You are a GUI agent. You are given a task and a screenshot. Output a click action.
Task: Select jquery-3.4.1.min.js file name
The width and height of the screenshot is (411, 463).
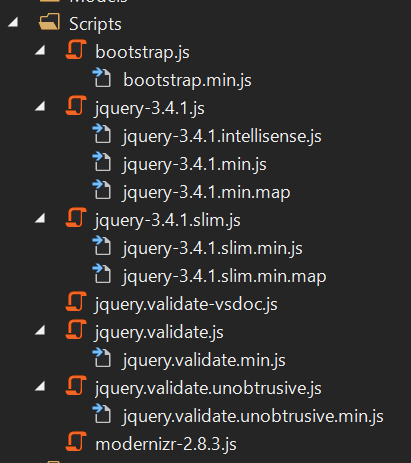coord(194,165)
